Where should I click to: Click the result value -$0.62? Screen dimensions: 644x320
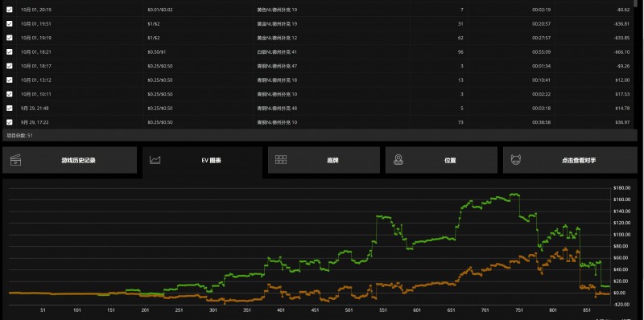pos(623,10)
